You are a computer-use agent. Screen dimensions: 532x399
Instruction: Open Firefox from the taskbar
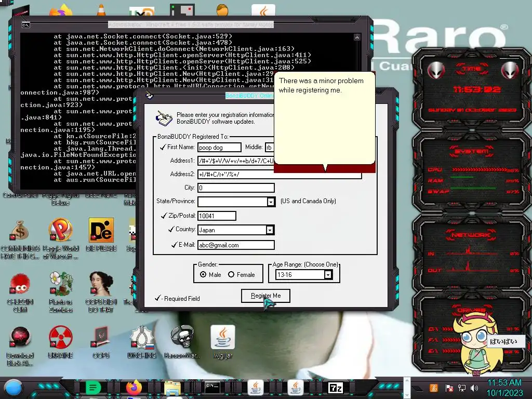pos(134,388)
